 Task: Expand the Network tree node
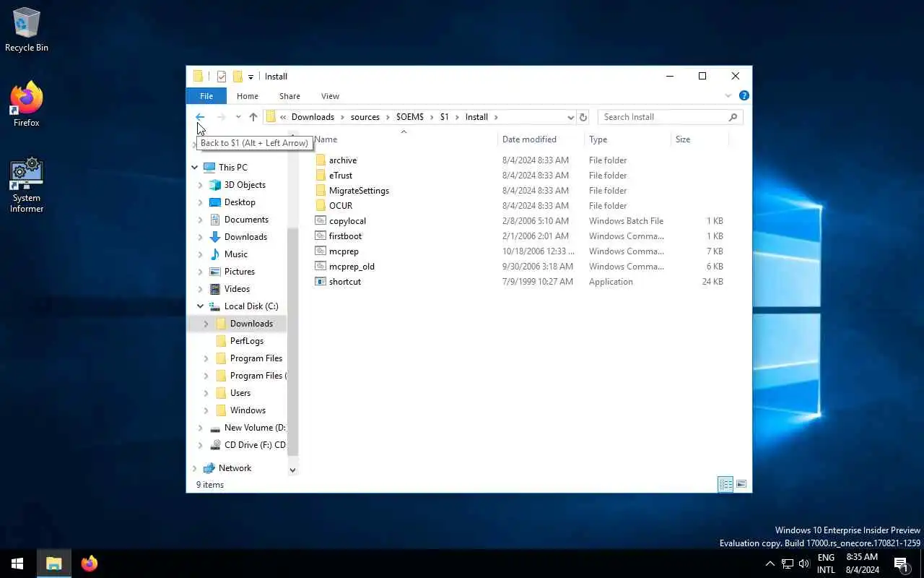pyautogui.click(x=194, y=468)
